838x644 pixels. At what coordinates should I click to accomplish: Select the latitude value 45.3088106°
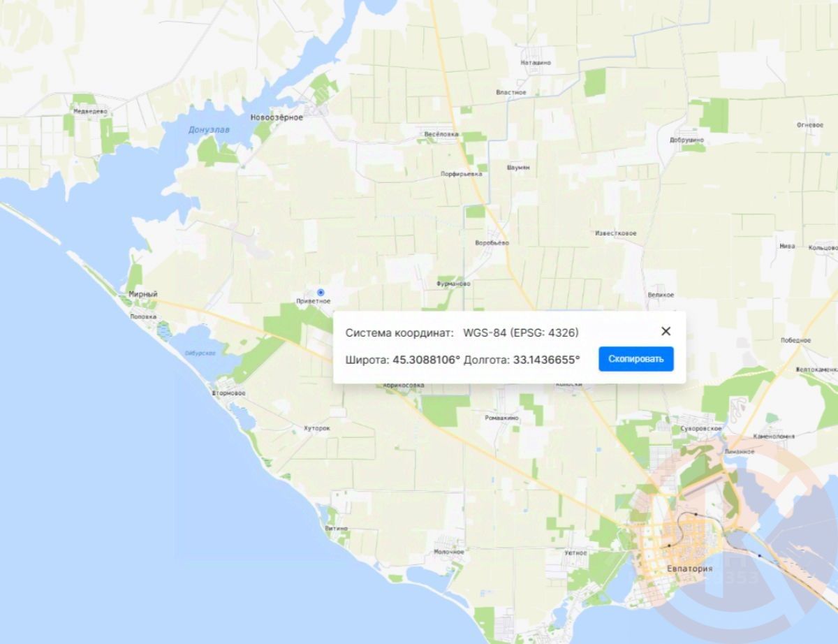[x=427, y=360]
